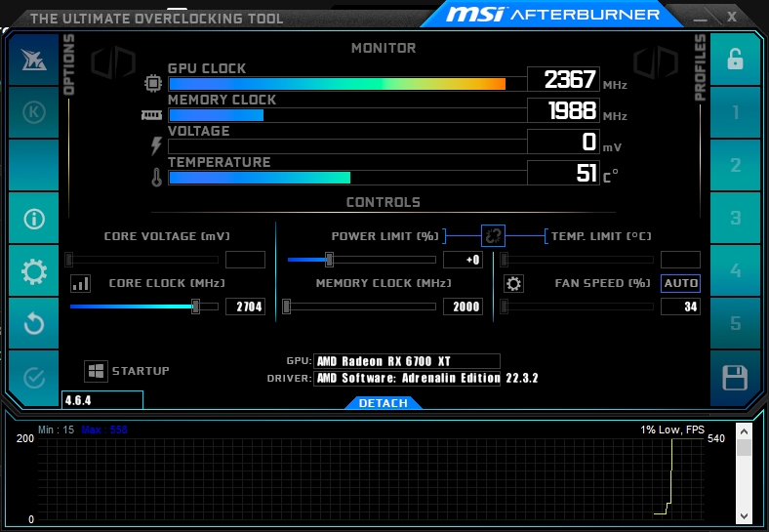Click the reset arrow icon
This screenshot has width=769, height=532.
[33, 323]
